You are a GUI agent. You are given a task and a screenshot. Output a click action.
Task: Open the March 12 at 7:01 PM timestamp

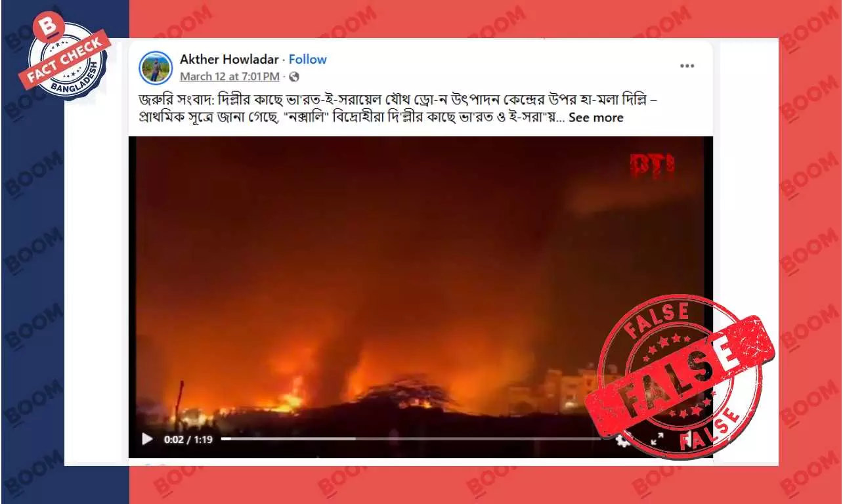(x=230, y=76)
